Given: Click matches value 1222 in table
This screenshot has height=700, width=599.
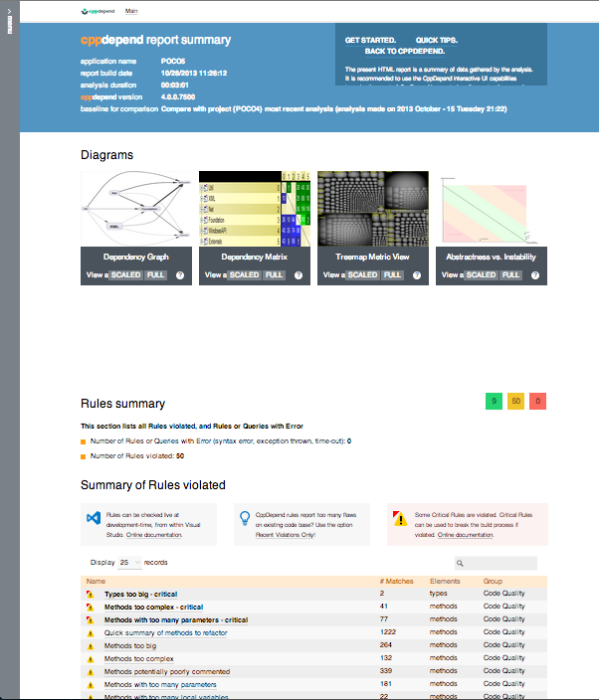Looking at the screenshot, I should pos(388,632).
